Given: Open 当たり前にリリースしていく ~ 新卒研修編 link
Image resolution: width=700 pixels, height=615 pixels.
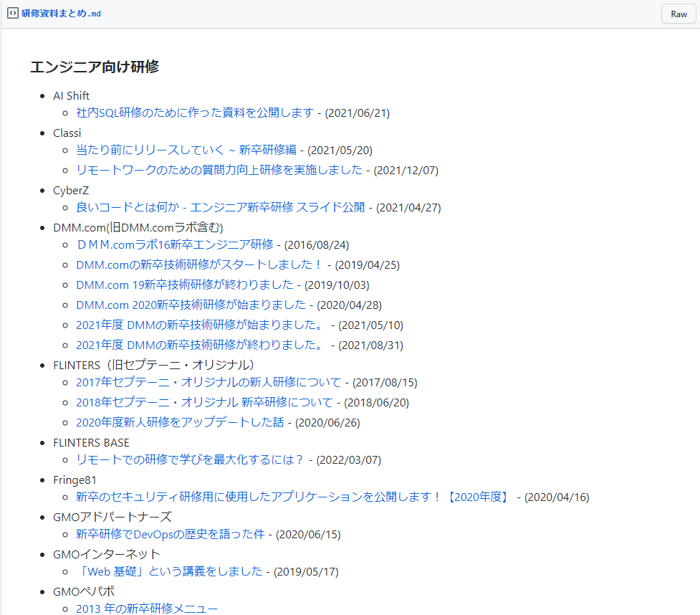Looking at the screenshot, I should coord(186,150).
